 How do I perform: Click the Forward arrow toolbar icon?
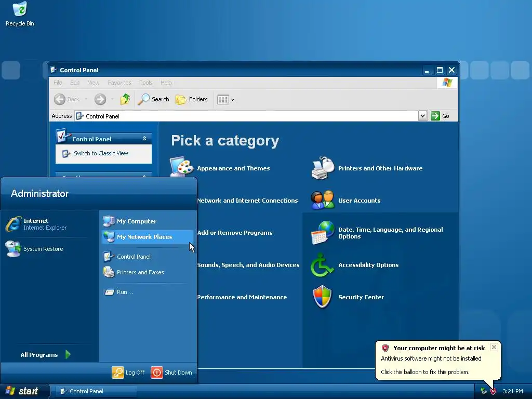coord(100,99)
